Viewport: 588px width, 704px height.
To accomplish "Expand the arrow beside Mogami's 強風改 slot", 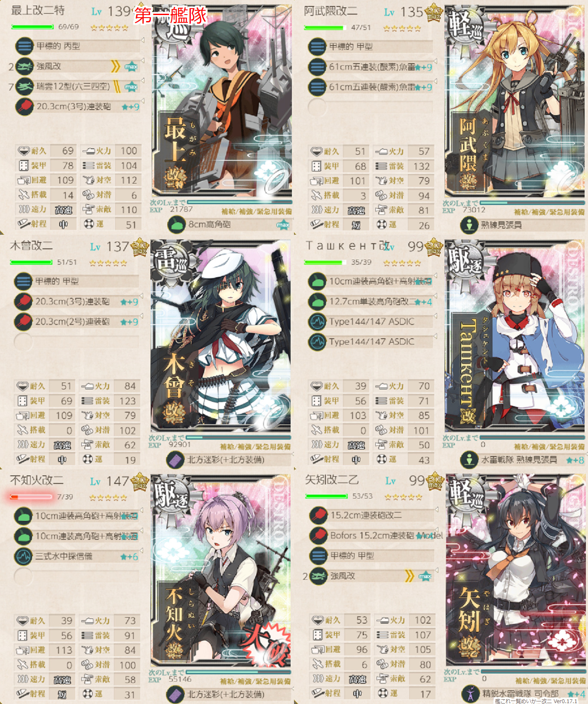I will 143,60.
